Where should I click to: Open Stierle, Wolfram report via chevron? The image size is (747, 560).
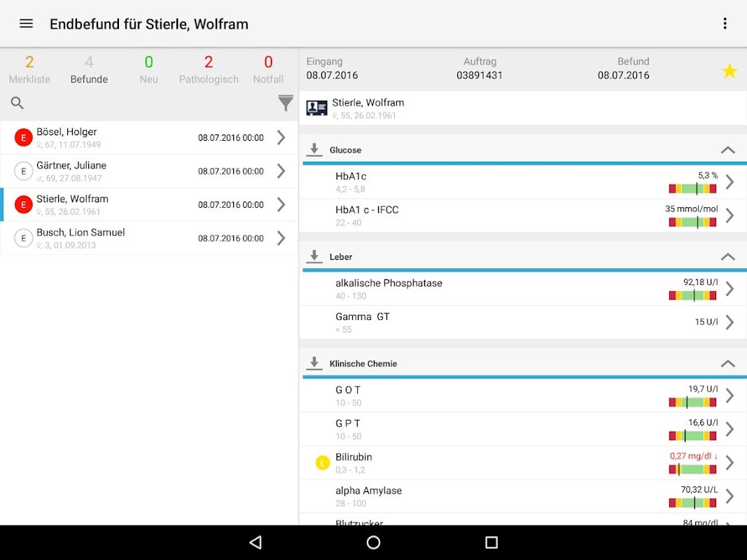(x=281, y=204)
